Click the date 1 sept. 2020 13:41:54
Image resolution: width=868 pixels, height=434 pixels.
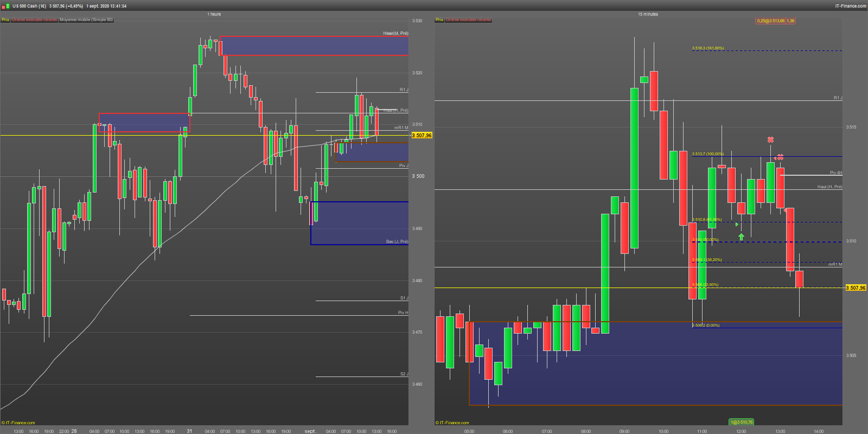(x=106, y=6)
